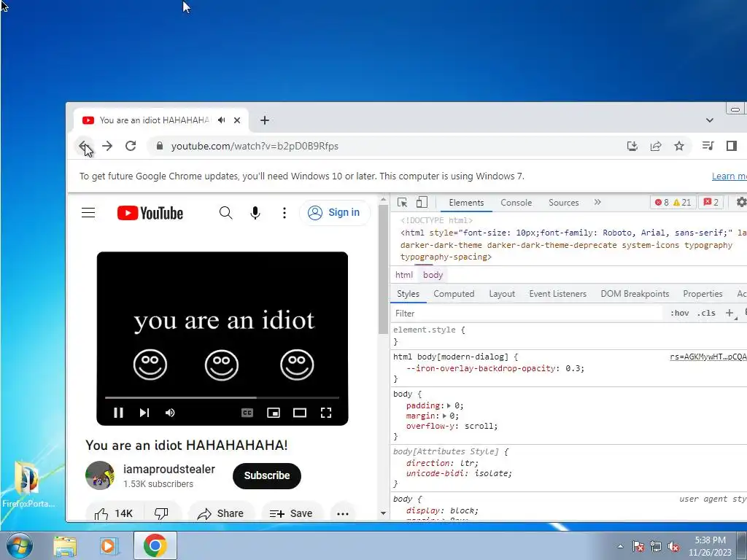Open YouTube search magnifier

click(x=226, y=213)
